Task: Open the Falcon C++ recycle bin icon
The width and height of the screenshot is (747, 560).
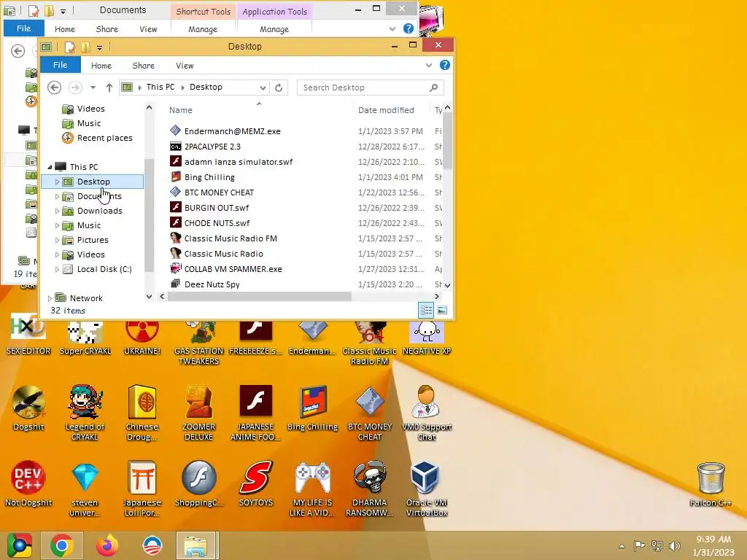Action: 711,484
